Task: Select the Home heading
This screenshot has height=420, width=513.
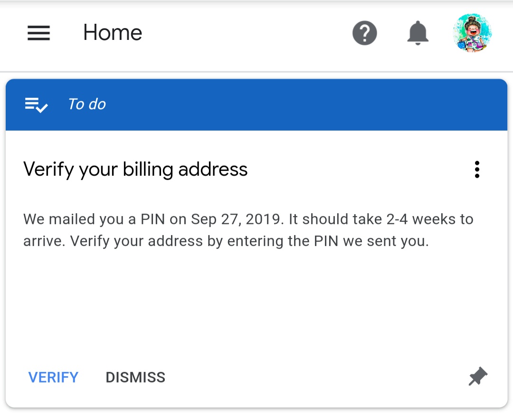Action: click(112, 33)
